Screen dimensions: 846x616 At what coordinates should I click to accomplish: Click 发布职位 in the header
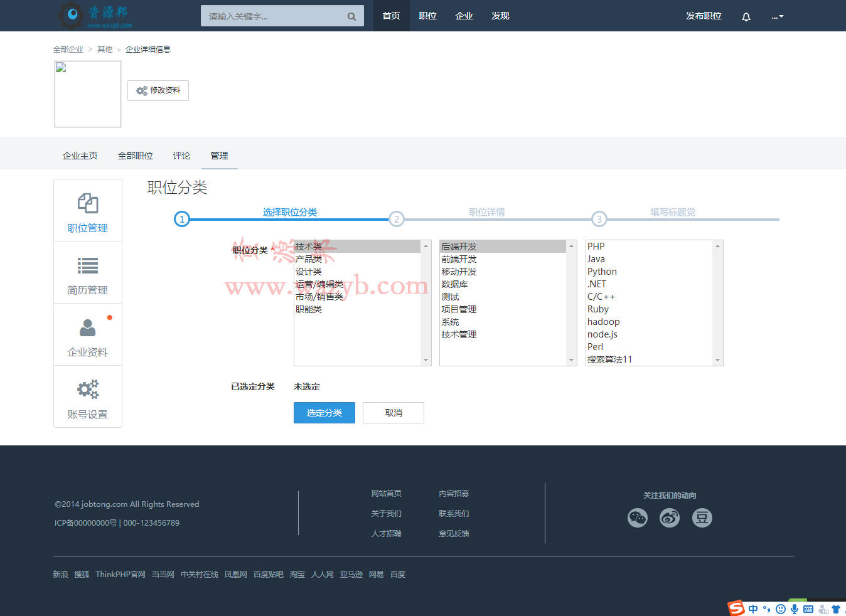coord(704,16)
